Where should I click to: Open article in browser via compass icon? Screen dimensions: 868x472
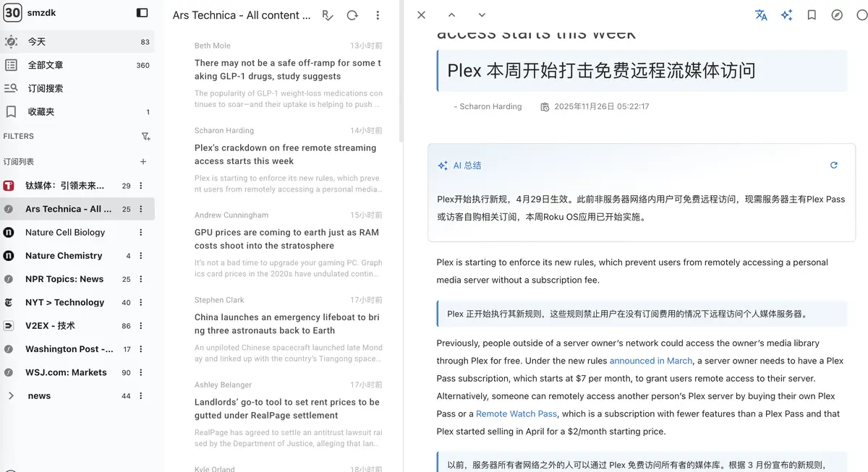(x=837, y=15)
